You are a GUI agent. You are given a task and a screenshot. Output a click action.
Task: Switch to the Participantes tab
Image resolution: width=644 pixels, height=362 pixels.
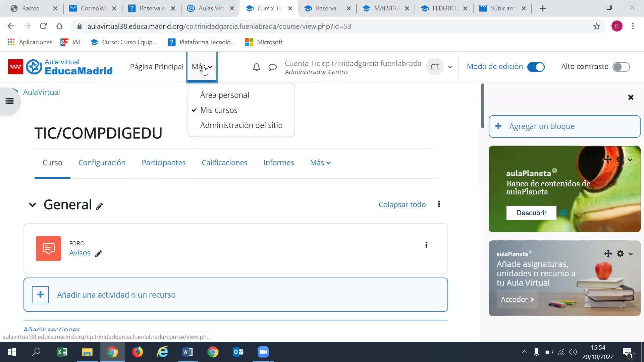pos(163,163)
